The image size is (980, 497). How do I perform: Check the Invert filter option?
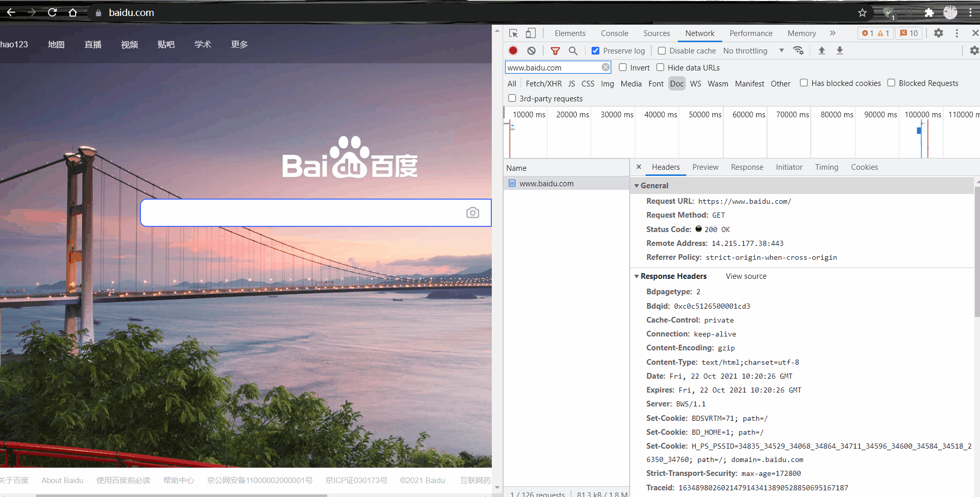622,67
